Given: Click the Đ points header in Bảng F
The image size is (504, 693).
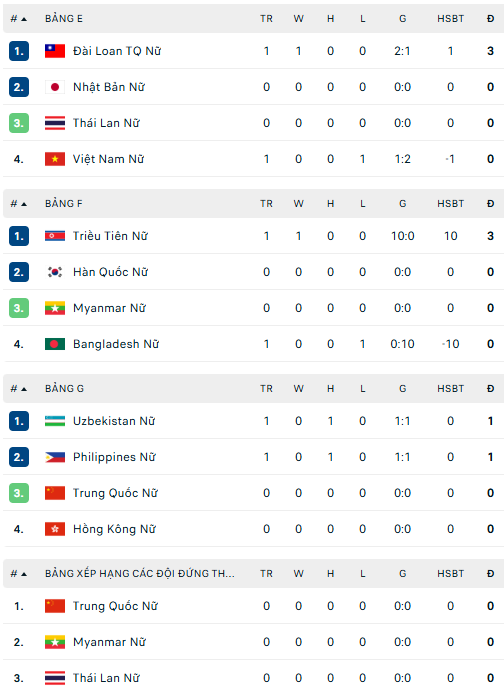Looking at the screenshot, I should [490, 204].
